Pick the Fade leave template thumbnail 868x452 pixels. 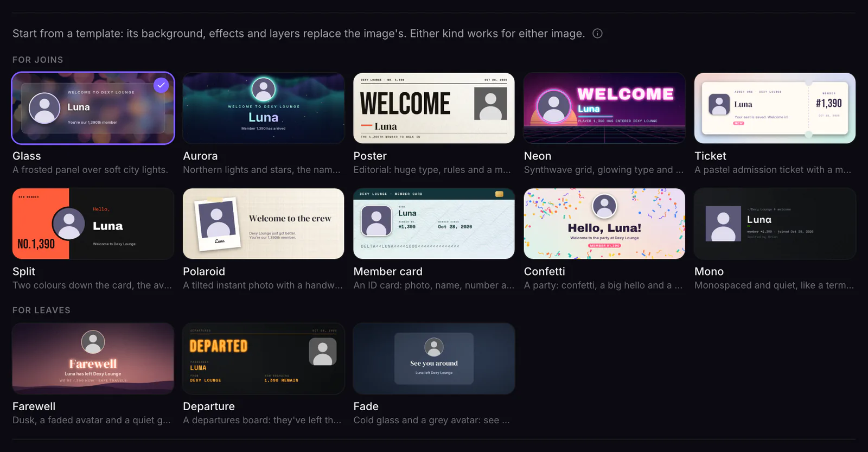click(x=434, y=359)
